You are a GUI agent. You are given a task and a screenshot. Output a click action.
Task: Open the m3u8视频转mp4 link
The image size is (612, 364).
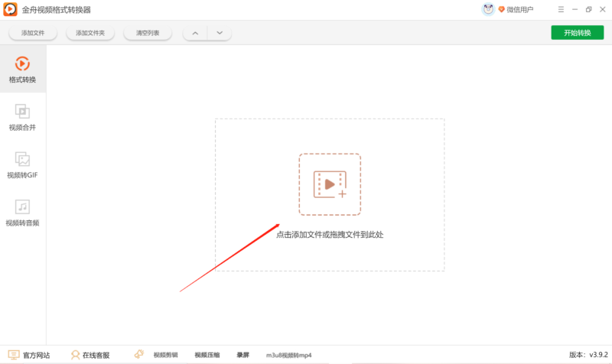click(x=288, y=355)
